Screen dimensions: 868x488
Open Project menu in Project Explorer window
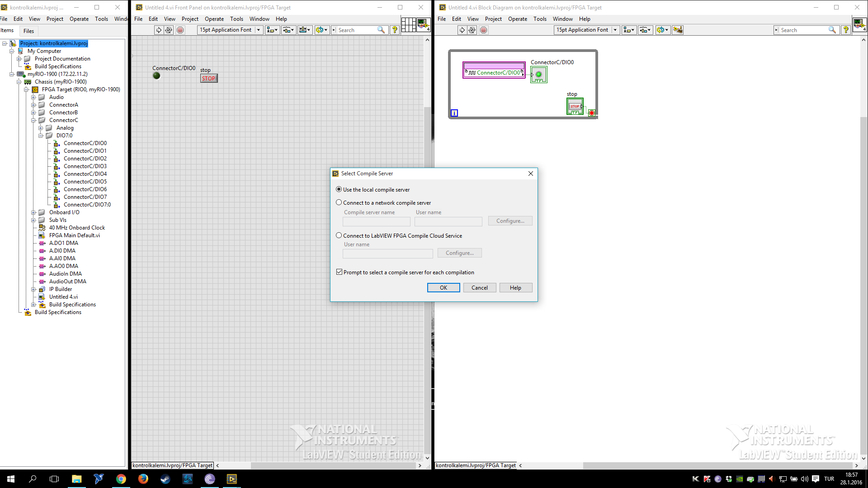pyautogui.click(x=55, y=19)
